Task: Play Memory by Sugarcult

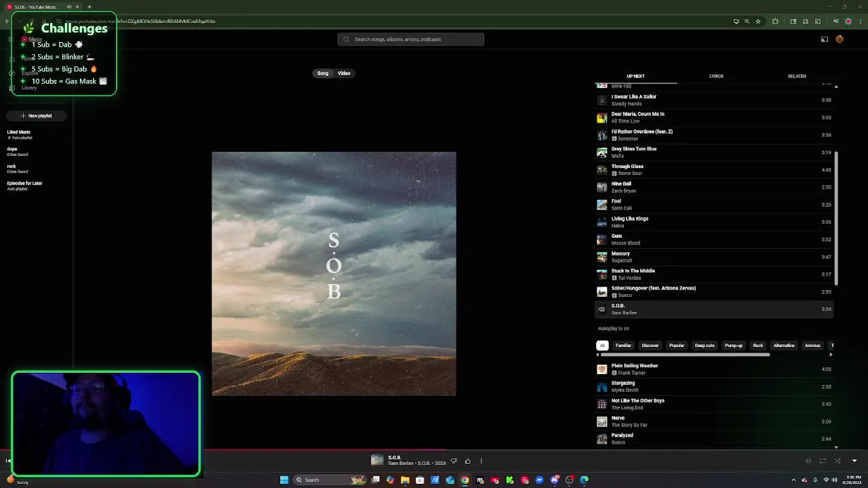Action: pos(714,257)
